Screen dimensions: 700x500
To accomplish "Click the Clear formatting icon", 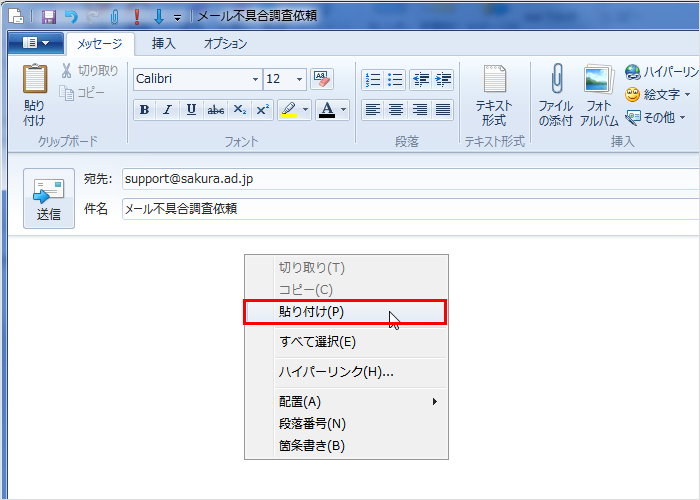I will (322, 79).
